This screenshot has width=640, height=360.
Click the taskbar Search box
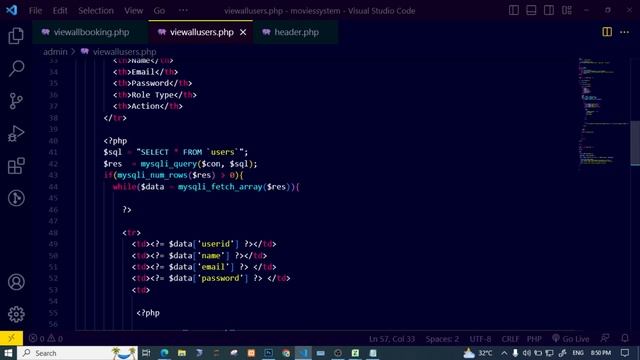(78, 353)
